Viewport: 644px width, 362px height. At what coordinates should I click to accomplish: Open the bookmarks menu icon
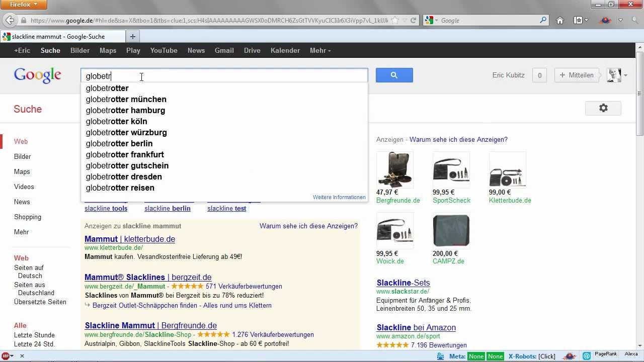578,21
